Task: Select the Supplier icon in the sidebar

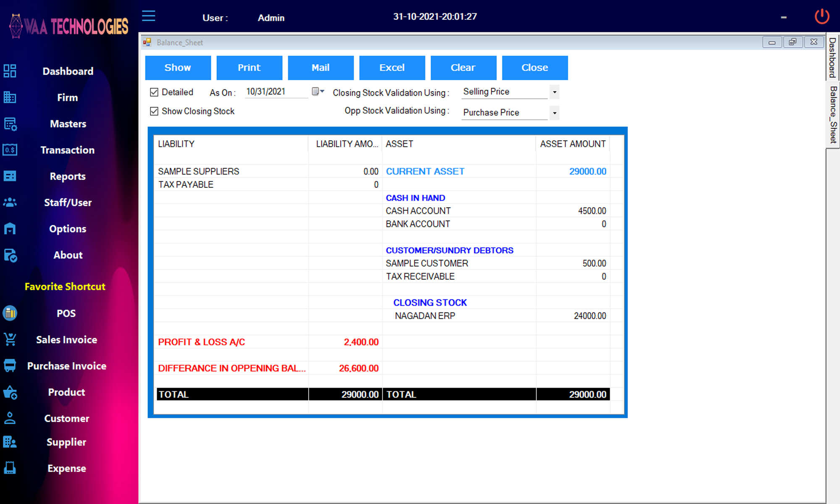Action: point(9,442)
